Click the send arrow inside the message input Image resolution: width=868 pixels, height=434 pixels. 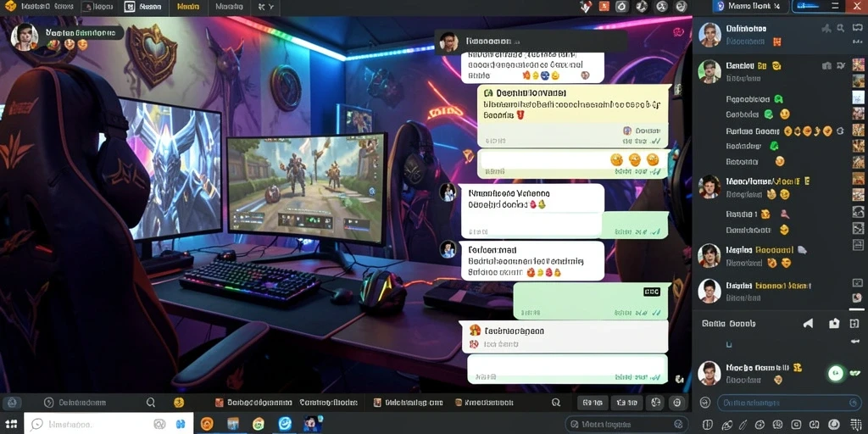tap(853, 403)
